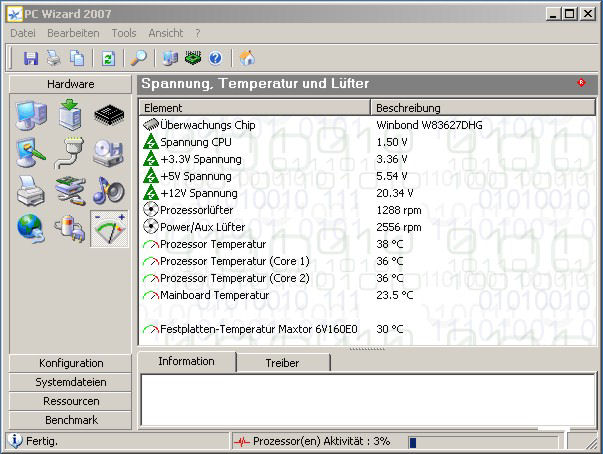The width and height of the screenshot is (603, 454).
Task: Open the Printers icon in Hardware panel
Action: point(31,191)
